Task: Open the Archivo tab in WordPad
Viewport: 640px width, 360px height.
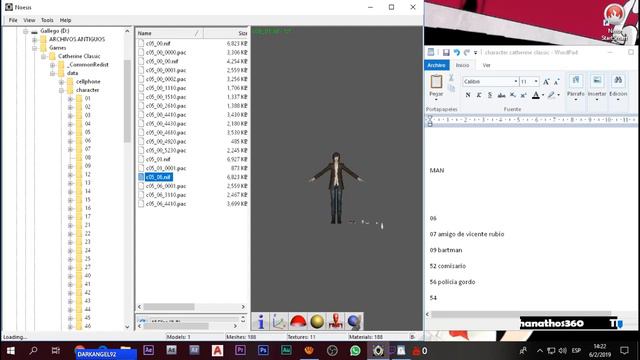Action: tap(436, 65)
